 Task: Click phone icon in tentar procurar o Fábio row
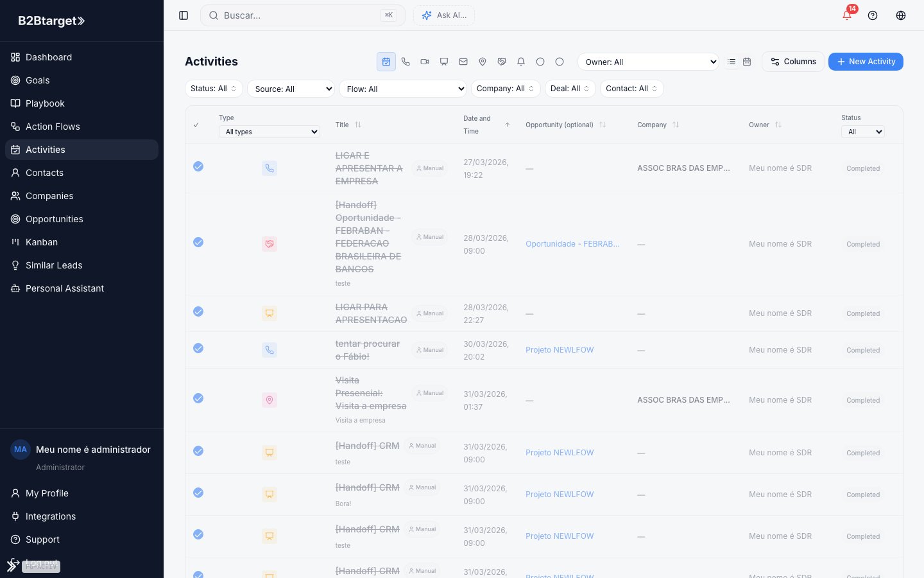pos(269,350)
